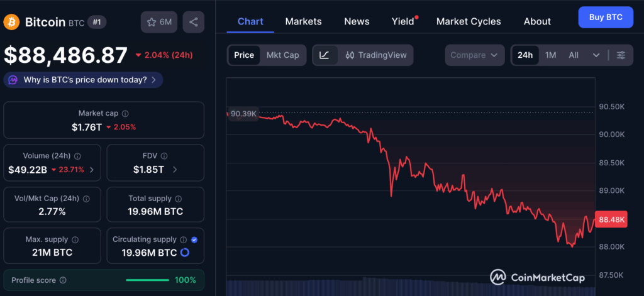Viewport: 644px width, 296px height.
Task: Click the Profile score progress bar
Action: point(147,280)
